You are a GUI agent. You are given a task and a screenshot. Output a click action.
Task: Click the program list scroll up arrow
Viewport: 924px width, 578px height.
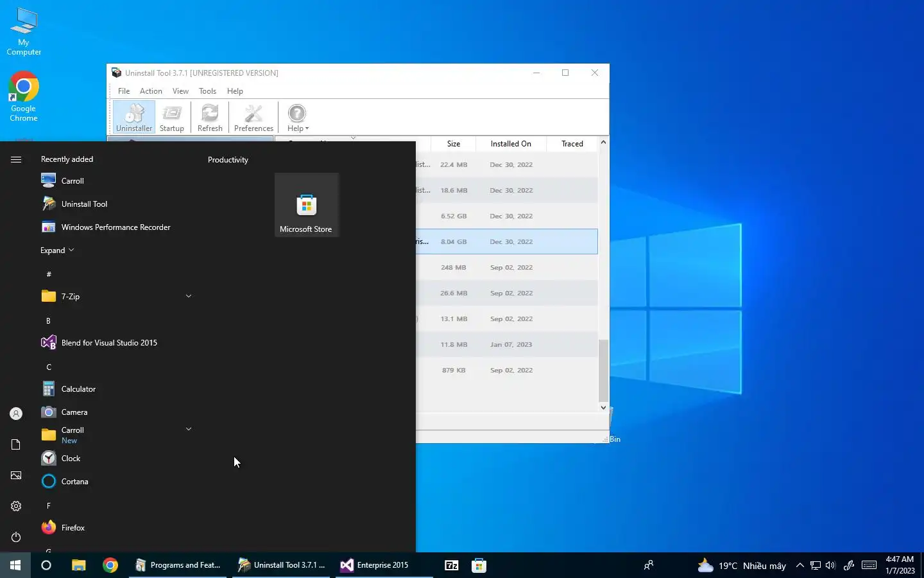click(x=603, y=142)
